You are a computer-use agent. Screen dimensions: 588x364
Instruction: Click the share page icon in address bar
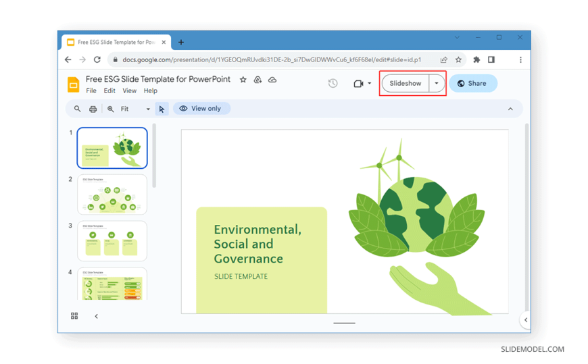tap(443, 59)
